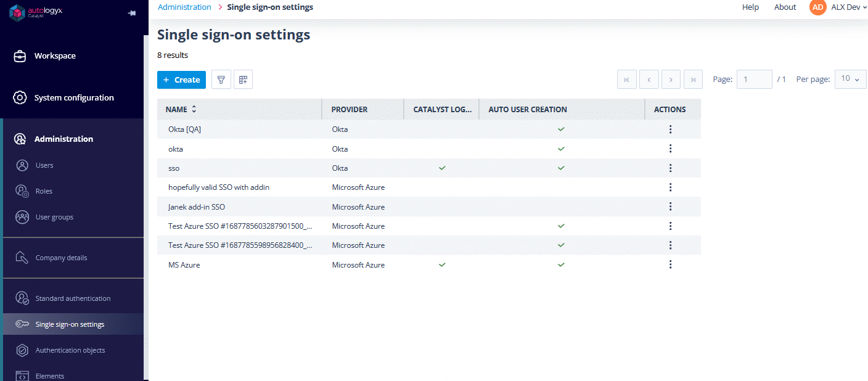
Task: Click the User groups sidebar icon
Action: click(22, 217)
